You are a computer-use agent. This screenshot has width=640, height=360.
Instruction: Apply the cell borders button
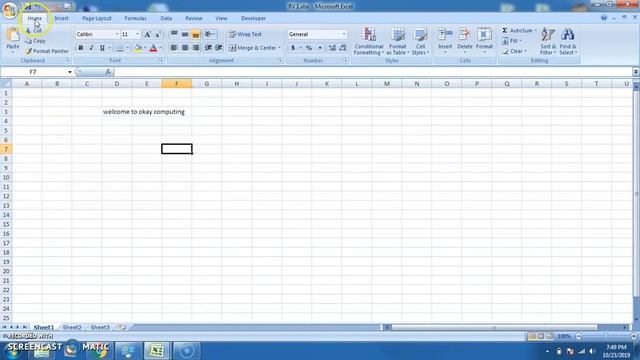[x=120, y=48]
